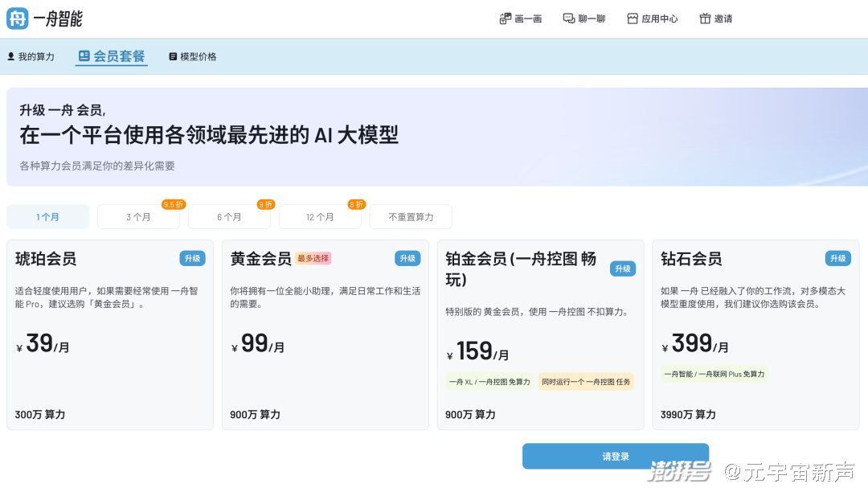
Task: Click 900万 算力 on the 铂金会员 card
Action: tap(470, 414)
